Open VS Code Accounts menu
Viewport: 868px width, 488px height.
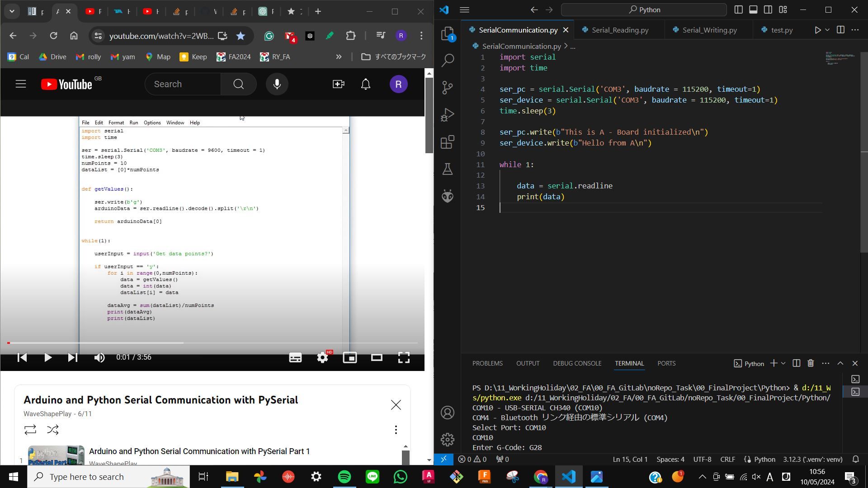pyautogui.click(x=448, y=413)
